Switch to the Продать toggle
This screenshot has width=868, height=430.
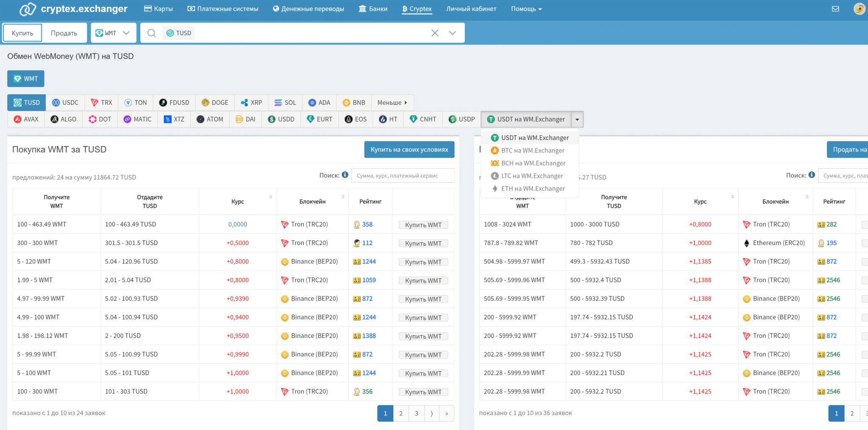click(64, 33)
